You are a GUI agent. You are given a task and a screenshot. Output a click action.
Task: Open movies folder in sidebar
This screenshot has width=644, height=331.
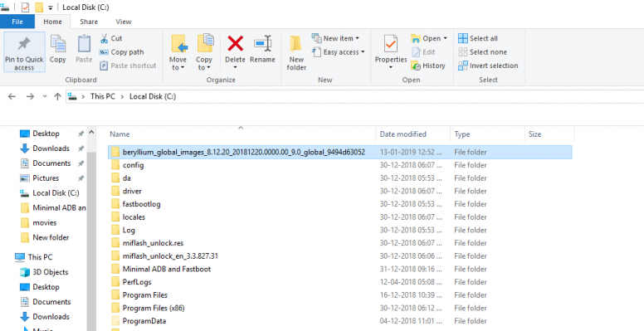44,222
